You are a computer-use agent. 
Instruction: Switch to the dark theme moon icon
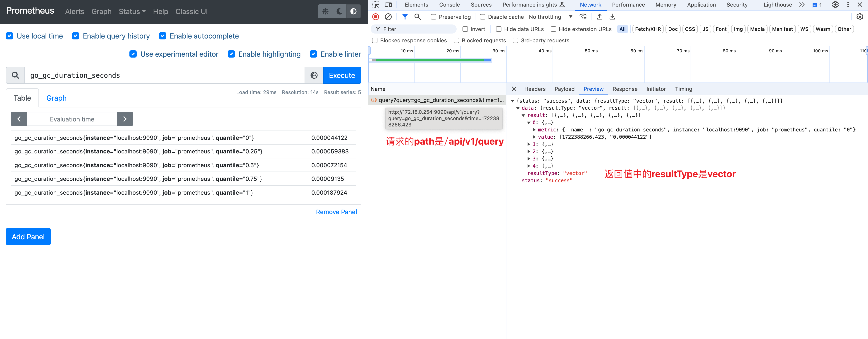[x=339, y=12]
